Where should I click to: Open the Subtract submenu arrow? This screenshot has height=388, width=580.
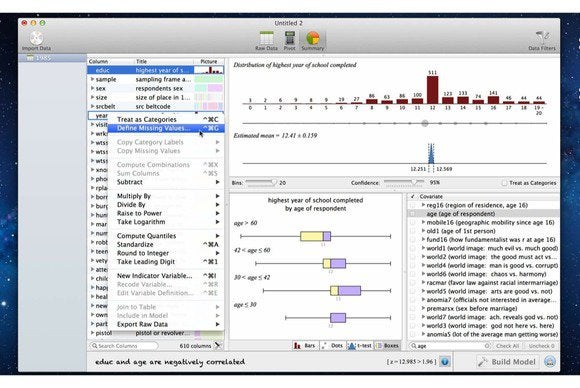click(x=218, y=182)
